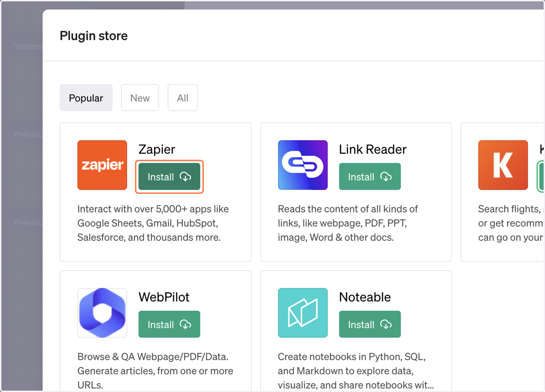Click the WebPilot logo icon

tap(102, 313)
